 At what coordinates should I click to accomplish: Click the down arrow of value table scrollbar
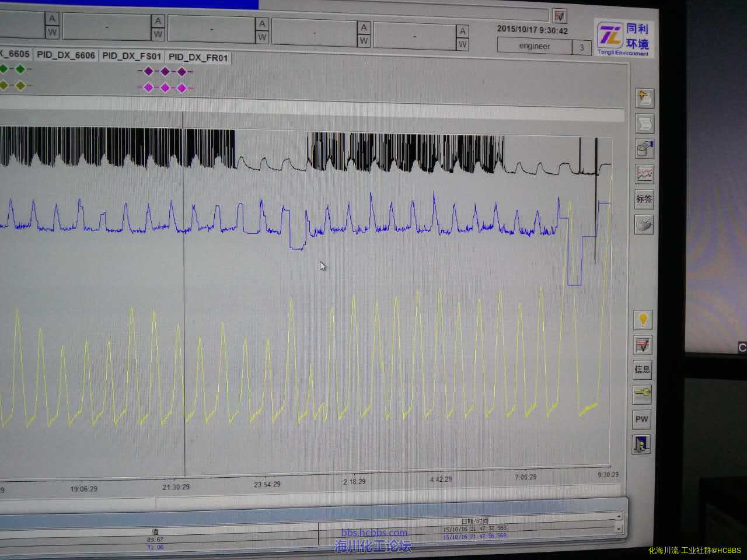pos(619,528)
